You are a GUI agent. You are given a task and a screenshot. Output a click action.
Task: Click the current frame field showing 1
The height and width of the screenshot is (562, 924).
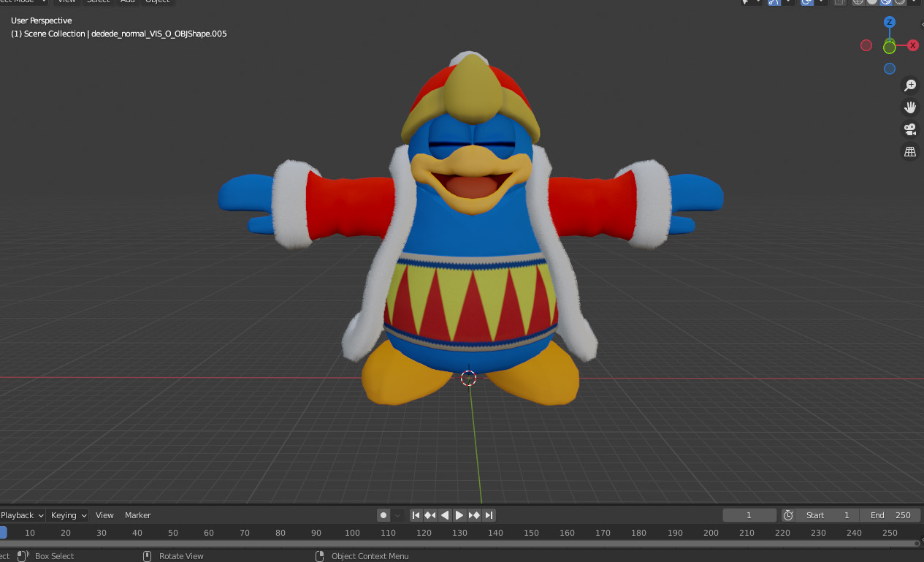(x=749, y=515)
